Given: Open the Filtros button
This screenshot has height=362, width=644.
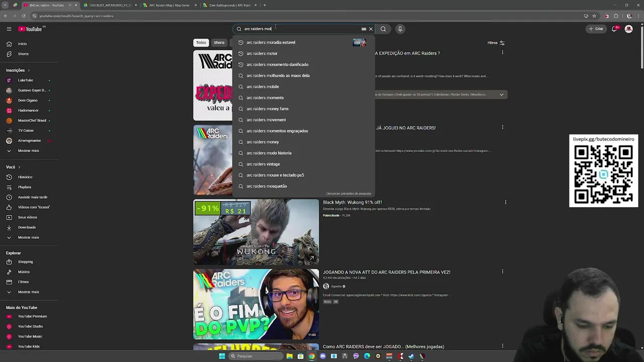Looking at the screenshot, I should [496, 43].
